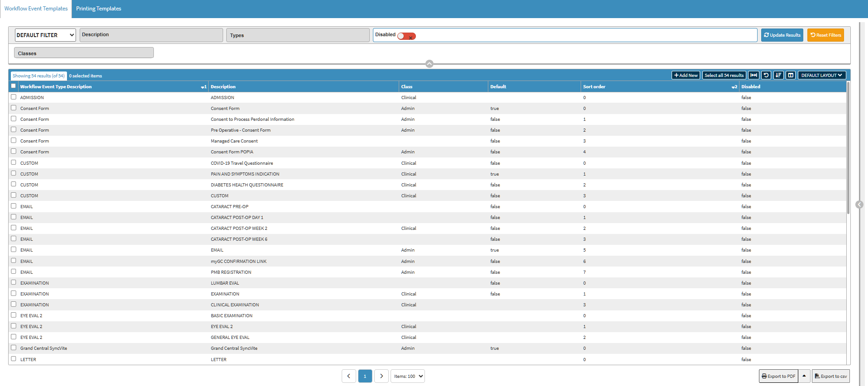Viewport: 868px width, 386px height.
Task: Open the DEFAULT FILTER dropdown
Action: [x=45, y=35]
